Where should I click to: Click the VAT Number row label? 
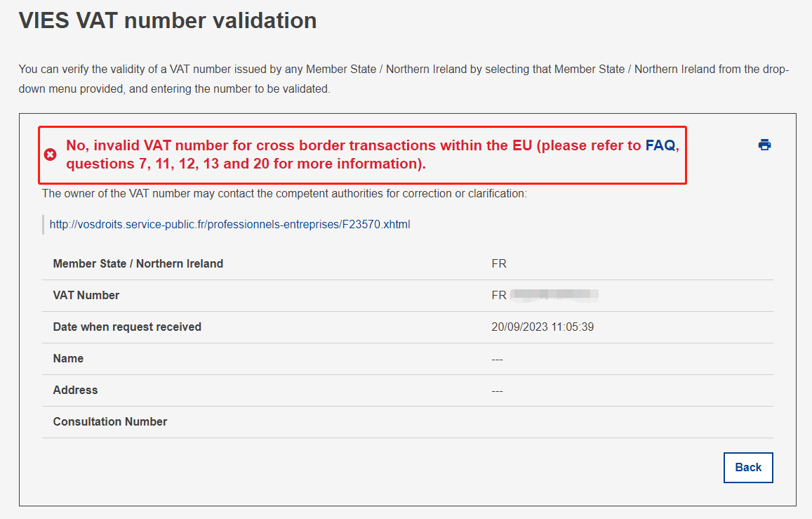[x=86, y=296]
